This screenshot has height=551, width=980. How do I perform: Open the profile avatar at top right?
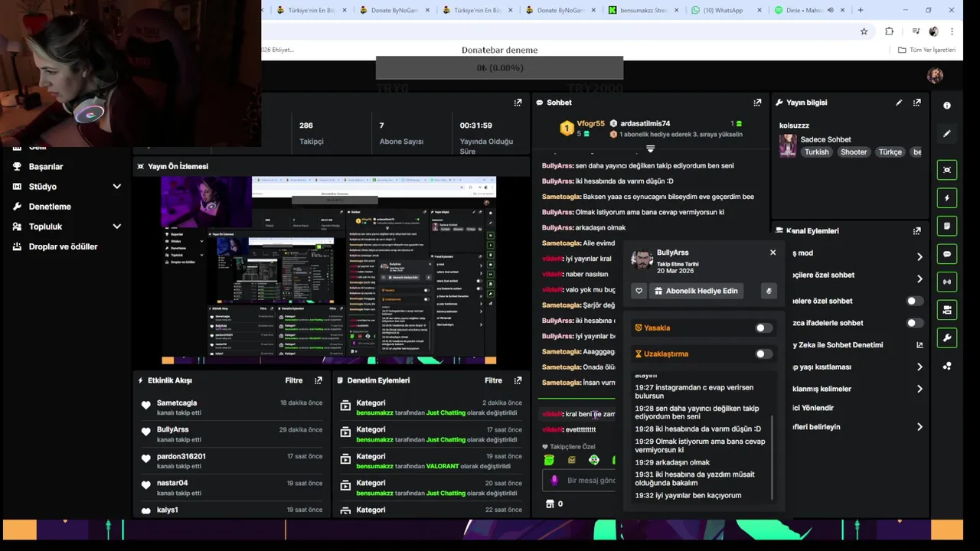[x=935, y=75]
